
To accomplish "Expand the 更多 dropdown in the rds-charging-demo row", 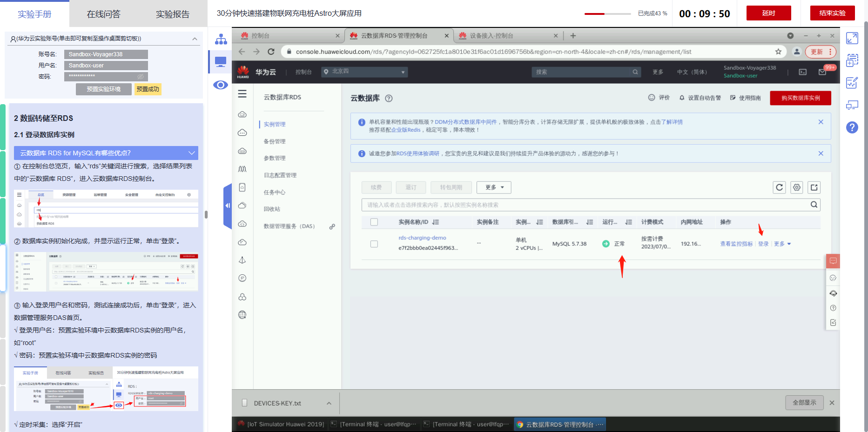I will pyautogui.click(x=782, y=244).
